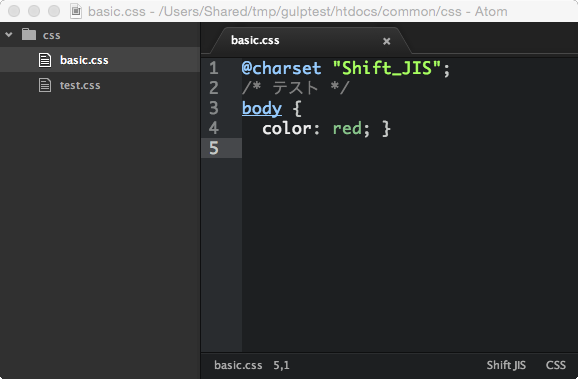Collapse the css folder chevron
Viewport: 578px width, 379px height.
click(x=9, y=35)
